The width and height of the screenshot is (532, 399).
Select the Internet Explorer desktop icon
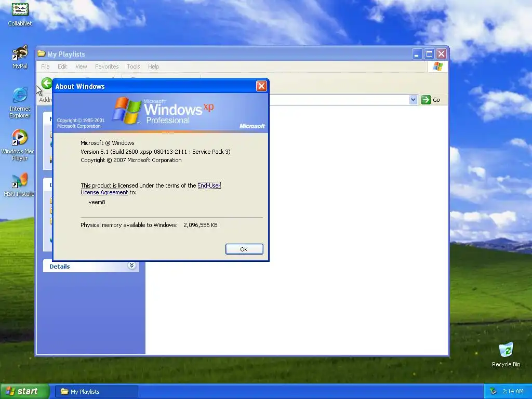(20, 102)
